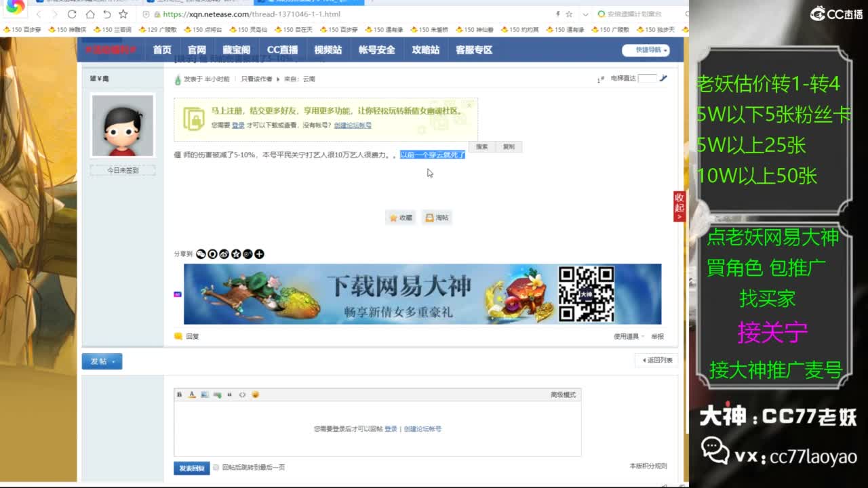Switch to the 藏宝阁 tab in forum navbar
This screenshot has width=868, height=488.
235,49
